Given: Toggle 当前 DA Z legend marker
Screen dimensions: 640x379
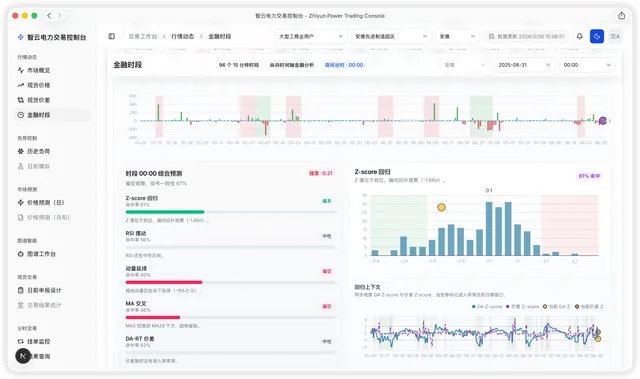Looking at the screenshot, I should 556,306.
